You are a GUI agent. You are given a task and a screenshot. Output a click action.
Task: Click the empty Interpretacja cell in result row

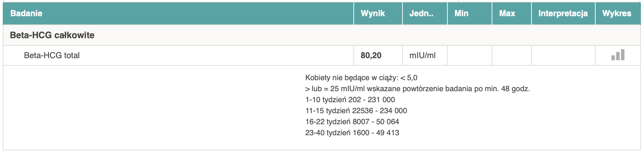click(x=563, y=55)
